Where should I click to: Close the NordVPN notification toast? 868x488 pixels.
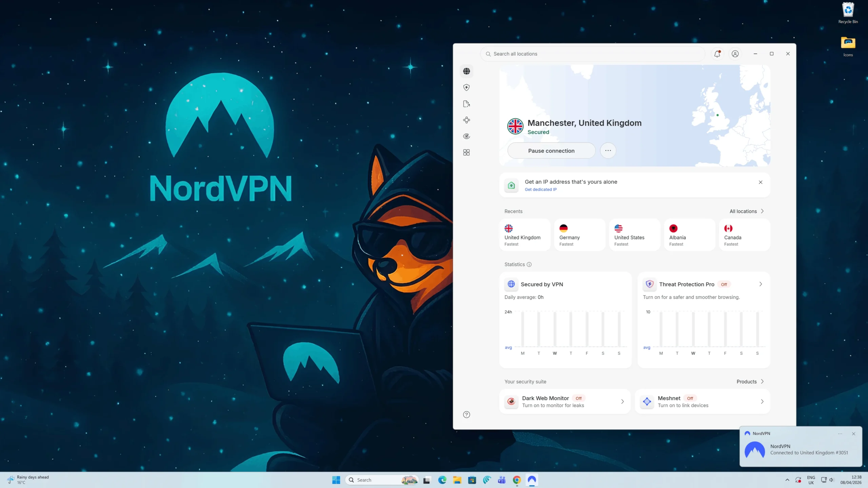point(854,434)
